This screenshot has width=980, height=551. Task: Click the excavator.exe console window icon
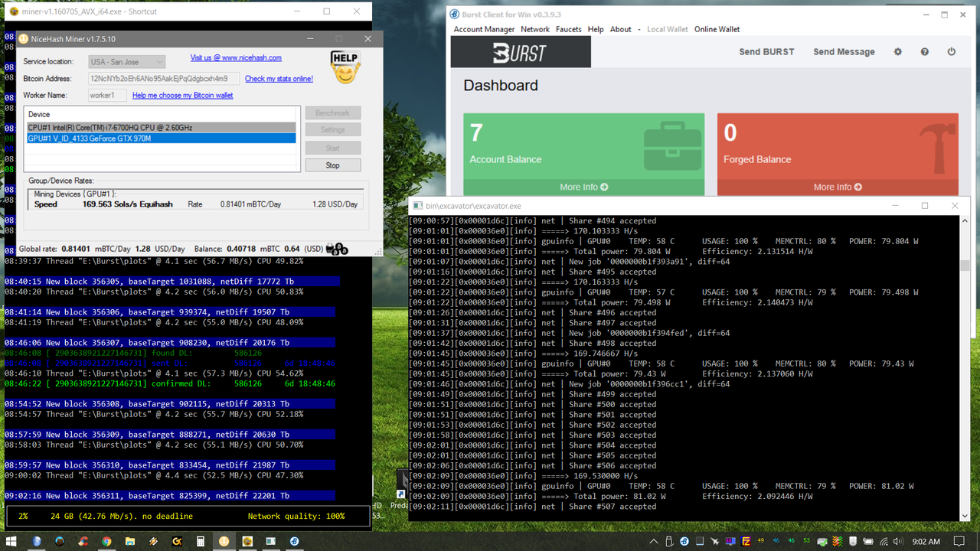coord(416,206)
